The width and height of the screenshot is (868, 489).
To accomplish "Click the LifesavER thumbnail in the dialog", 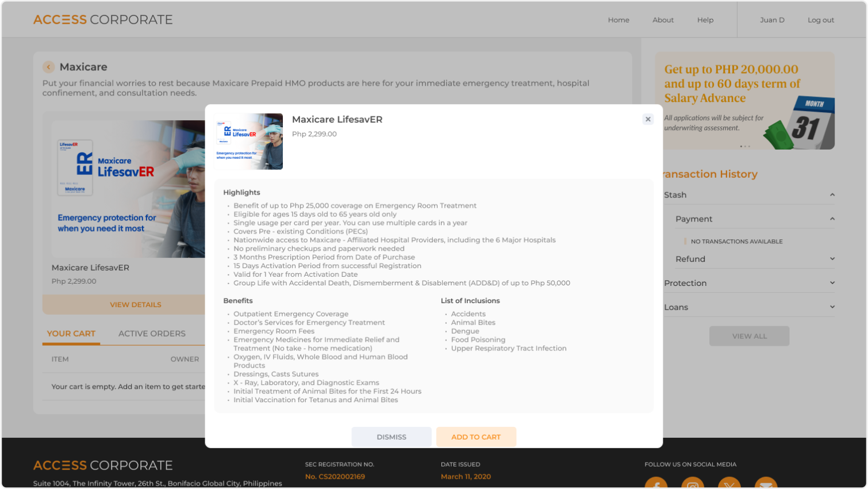I will tap(249, 142).
